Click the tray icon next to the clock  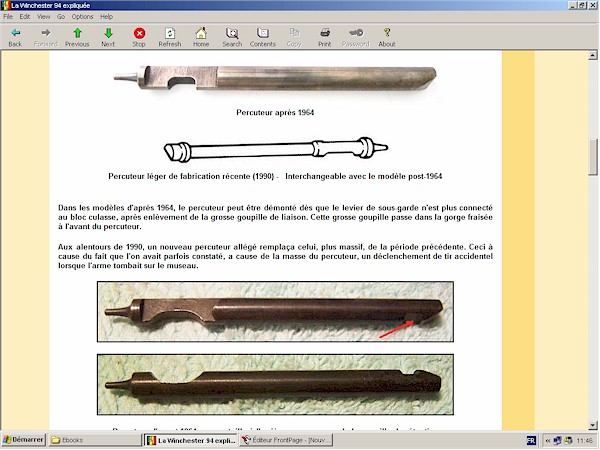pos(569,440)
